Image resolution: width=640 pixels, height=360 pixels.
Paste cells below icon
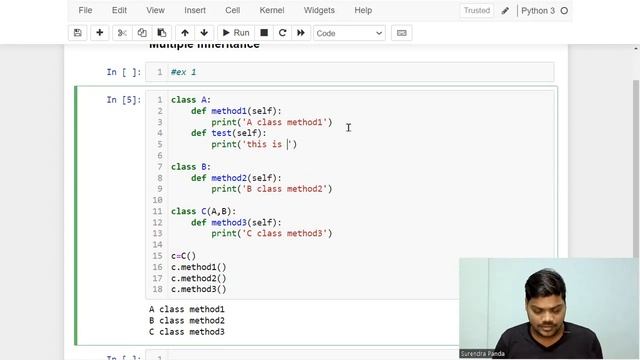coord(162,33)
